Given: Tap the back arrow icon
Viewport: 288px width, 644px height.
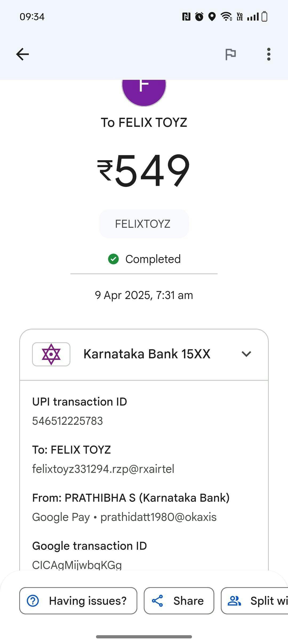Looking at the screenshot, I should coord(22,54).
